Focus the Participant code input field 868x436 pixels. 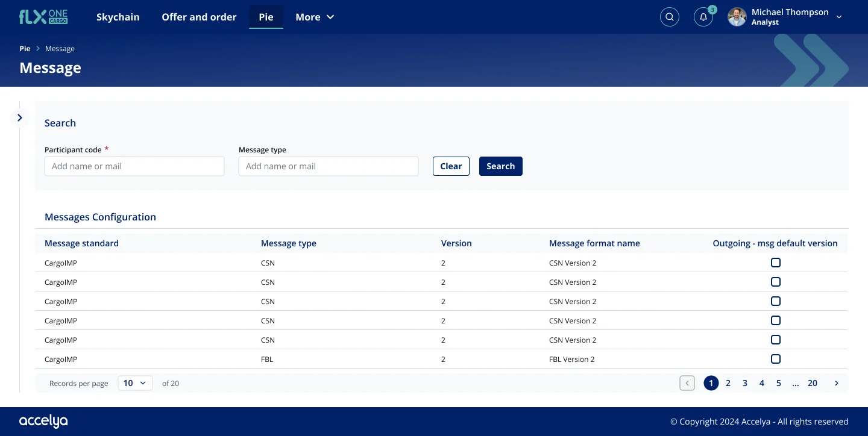[134, 166]
